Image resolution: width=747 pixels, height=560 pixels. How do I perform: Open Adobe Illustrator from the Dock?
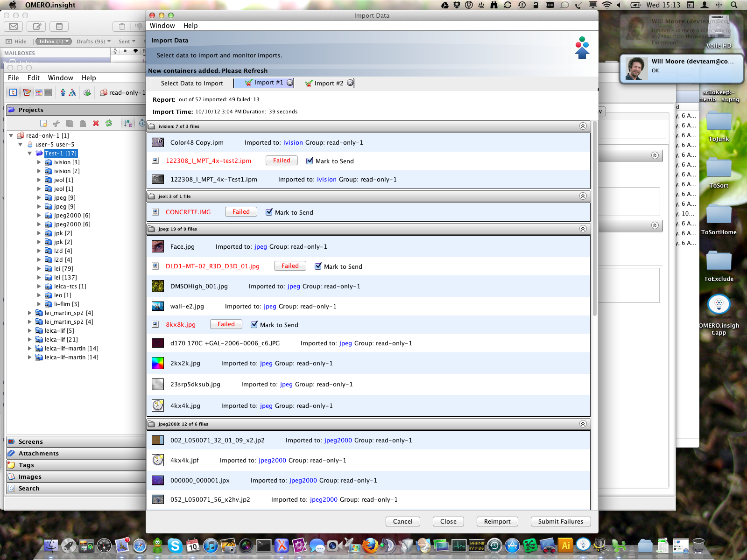(x=565, y=545)
